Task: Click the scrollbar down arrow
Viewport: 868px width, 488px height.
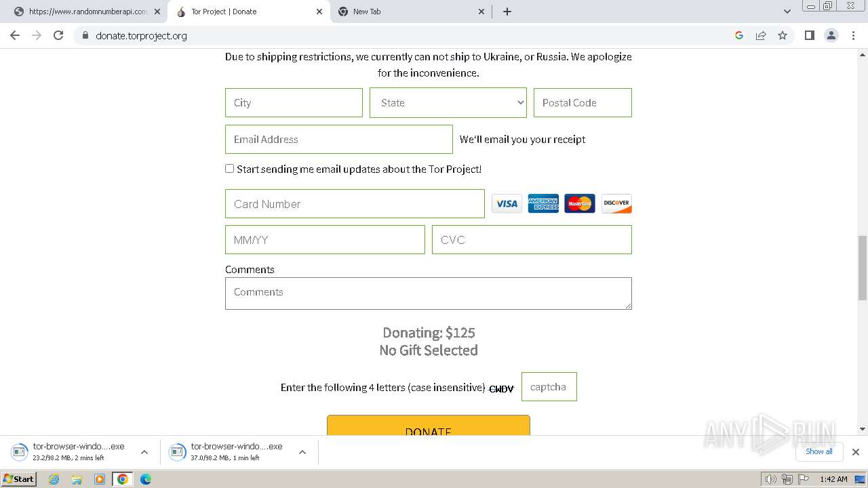Action: [x=863, y=429]
